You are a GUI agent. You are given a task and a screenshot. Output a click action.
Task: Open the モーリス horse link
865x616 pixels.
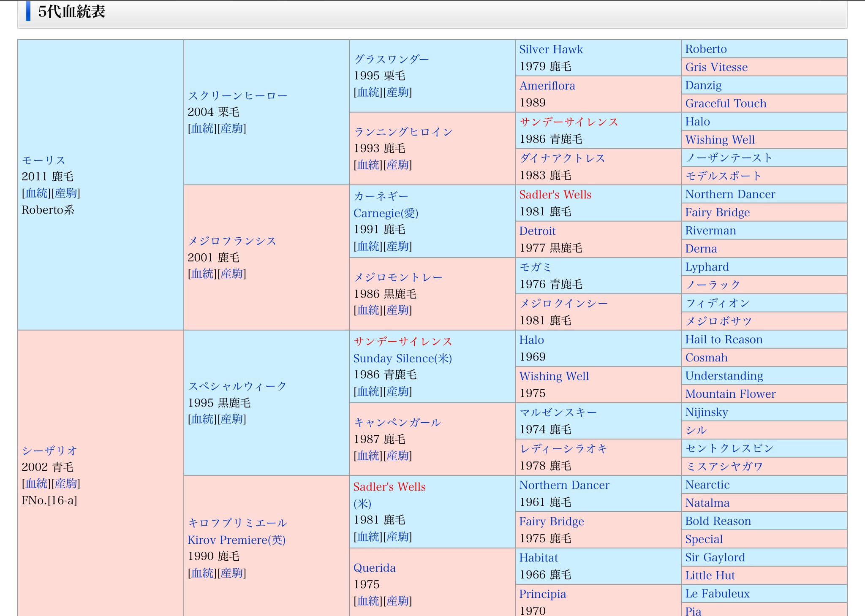(x=44, y=160)
